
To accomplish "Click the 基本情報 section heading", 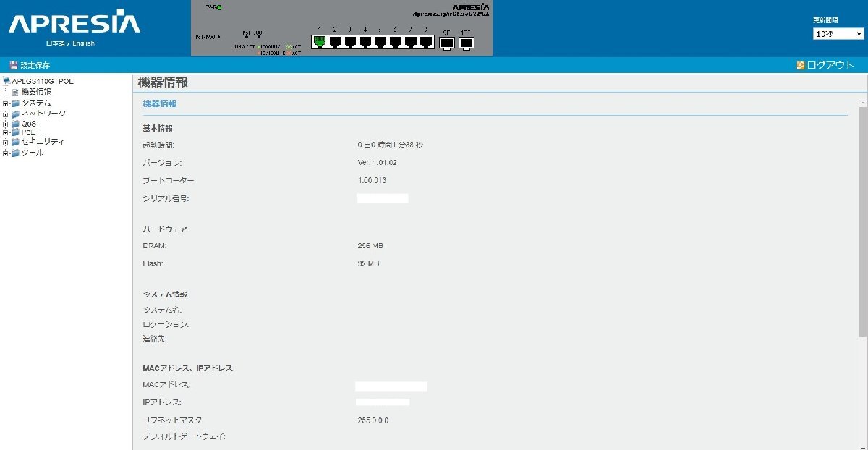I will click(x=157, y=128).
